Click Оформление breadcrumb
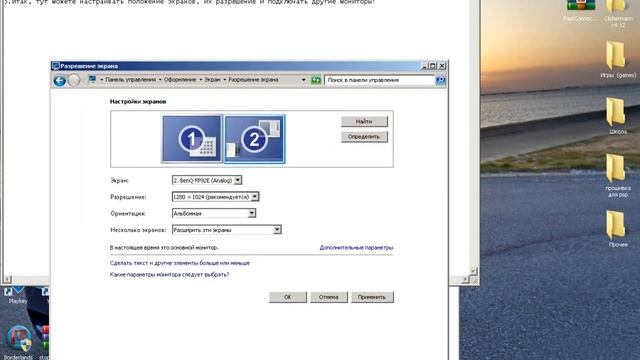The width and height of the screenshot is (640, 360). [x=180, y=80]
